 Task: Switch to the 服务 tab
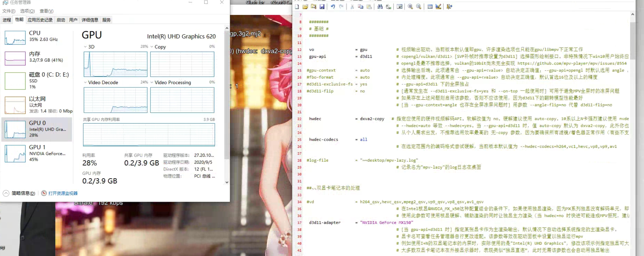[106, 20]
